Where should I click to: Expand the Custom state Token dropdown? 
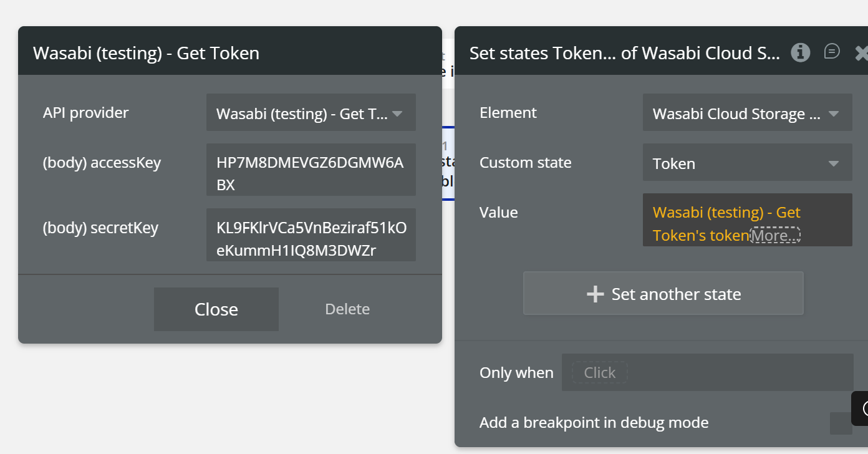[x=747, y=163]
